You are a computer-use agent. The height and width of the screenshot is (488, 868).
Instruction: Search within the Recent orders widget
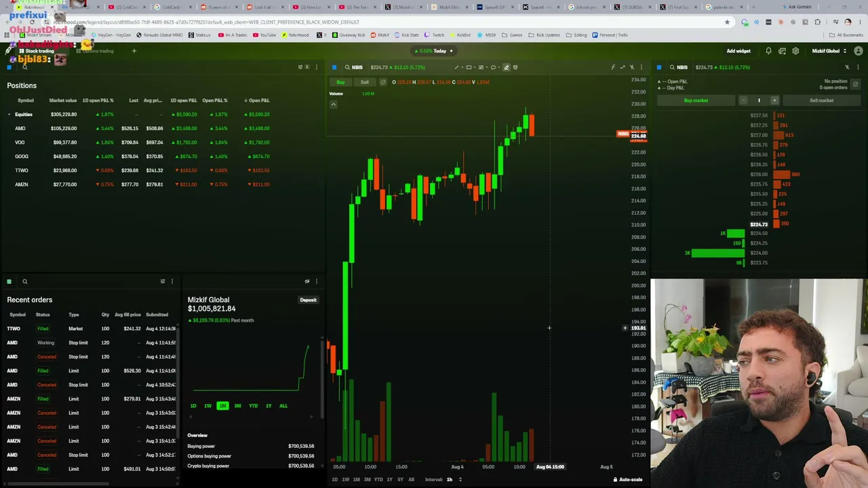click(x=24, y=281)
